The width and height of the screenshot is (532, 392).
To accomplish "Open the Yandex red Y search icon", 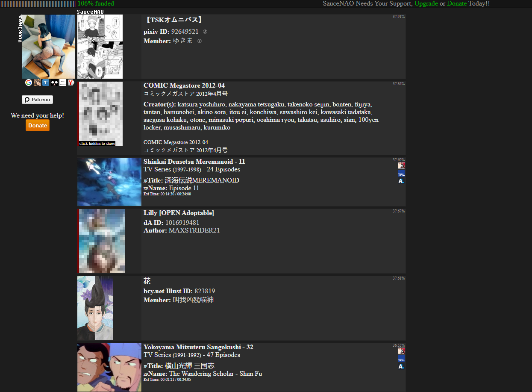I will tap(71, 83).
